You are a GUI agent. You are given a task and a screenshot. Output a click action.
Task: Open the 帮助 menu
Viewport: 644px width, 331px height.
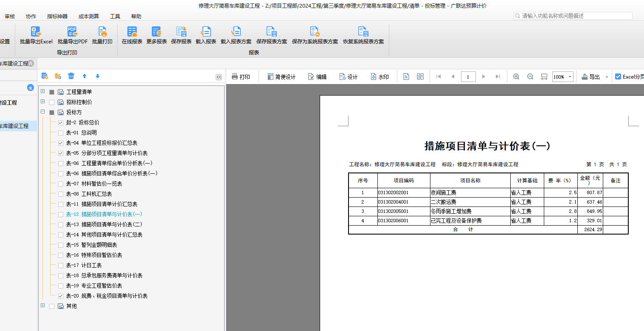pyautogui.click(x=136, y=16)
